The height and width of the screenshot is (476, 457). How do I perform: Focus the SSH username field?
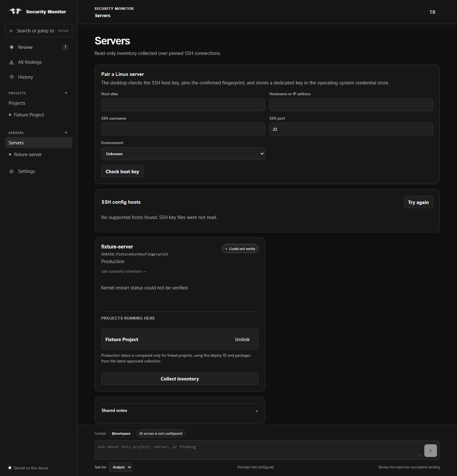pyautogui.click(x=183, y=129)
